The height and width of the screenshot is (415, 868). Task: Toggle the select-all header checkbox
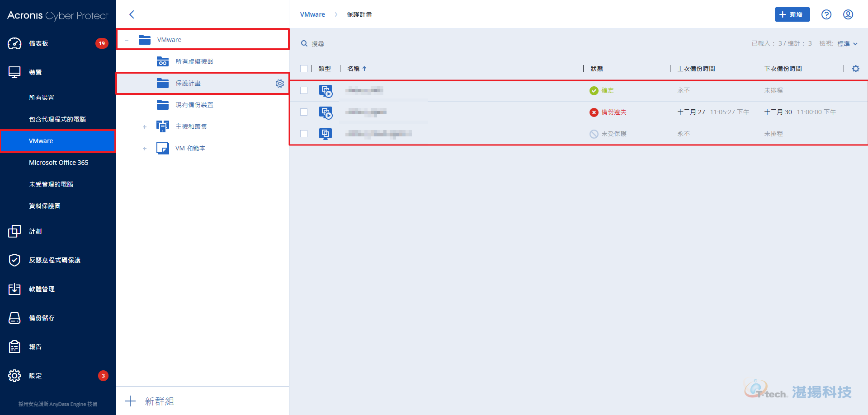coord(304,69)
